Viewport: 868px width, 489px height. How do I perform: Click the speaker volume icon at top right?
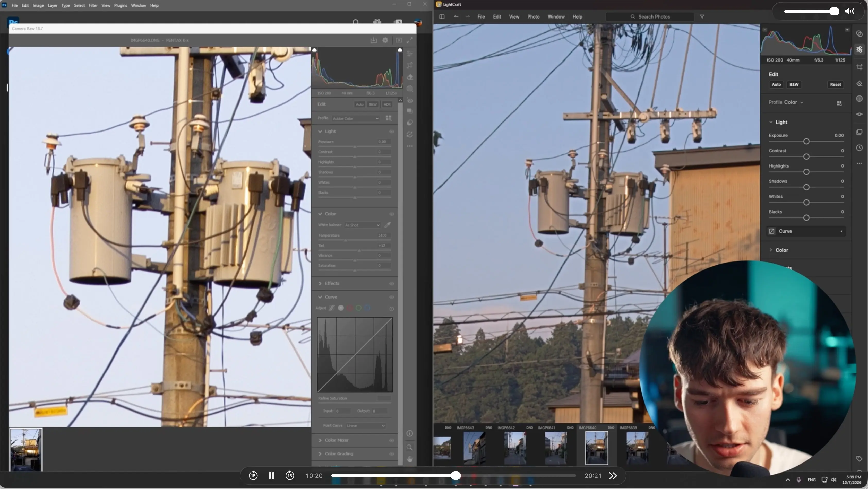[849, 11]
